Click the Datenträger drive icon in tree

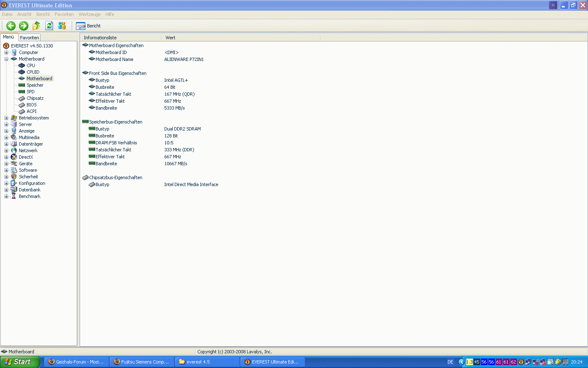[14, 144]
